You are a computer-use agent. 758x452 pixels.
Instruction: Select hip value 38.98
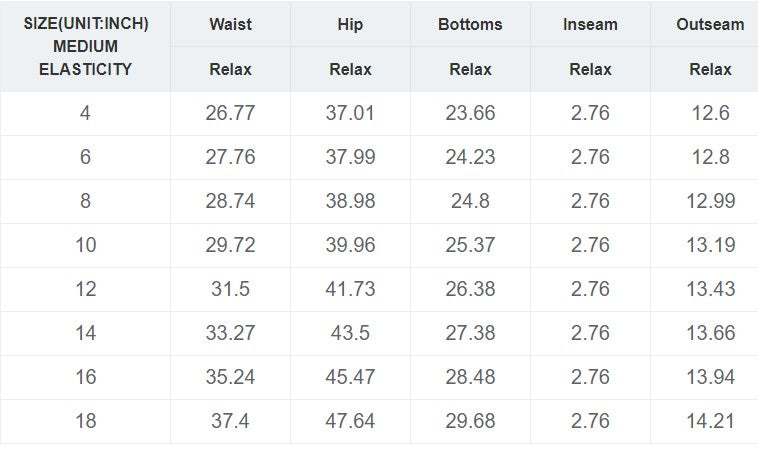pos(350,201)
